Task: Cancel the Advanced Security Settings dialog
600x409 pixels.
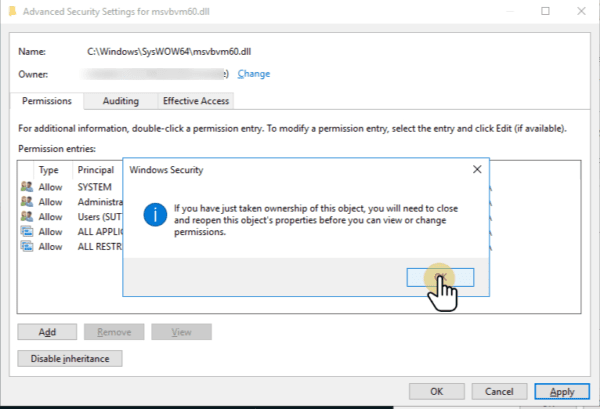Action: [x=498, y=391]
